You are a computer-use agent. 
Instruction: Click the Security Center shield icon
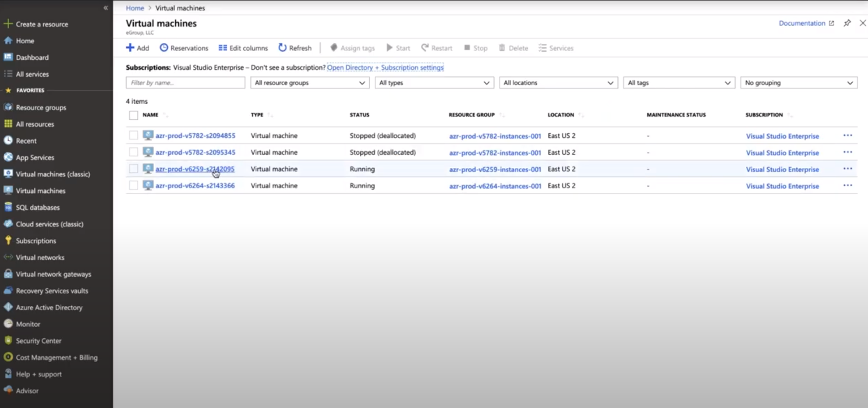[8, 341]
